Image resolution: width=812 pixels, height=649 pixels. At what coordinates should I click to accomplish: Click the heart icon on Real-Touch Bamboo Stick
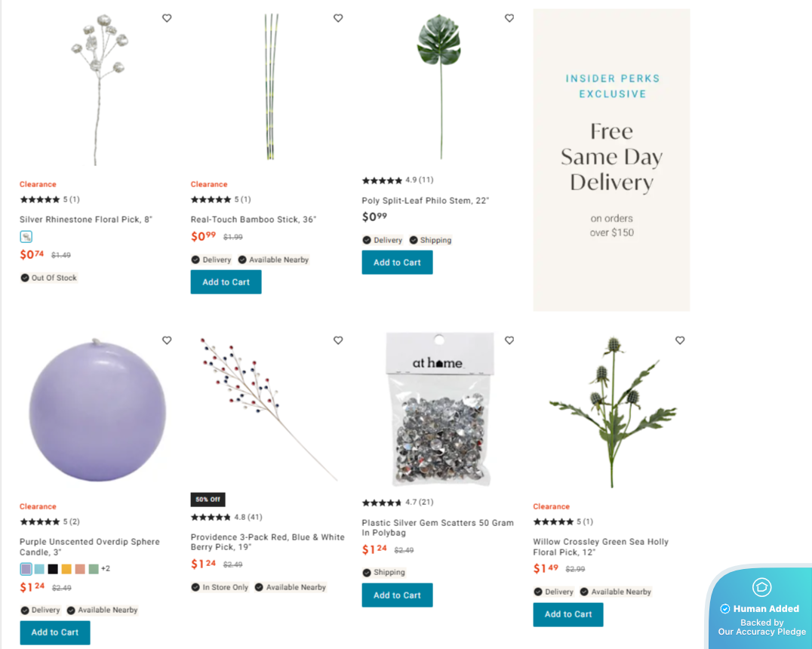(x=338, y=17)
